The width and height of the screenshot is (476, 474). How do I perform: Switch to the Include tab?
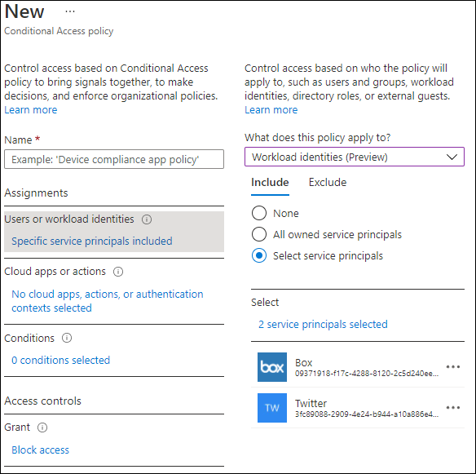270,182
